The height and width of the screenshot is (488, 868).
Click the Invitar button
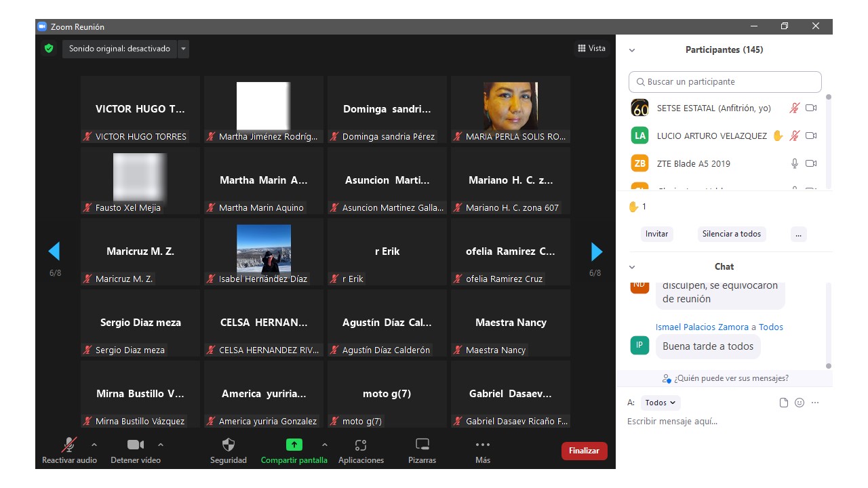click(x=656, y=234)
